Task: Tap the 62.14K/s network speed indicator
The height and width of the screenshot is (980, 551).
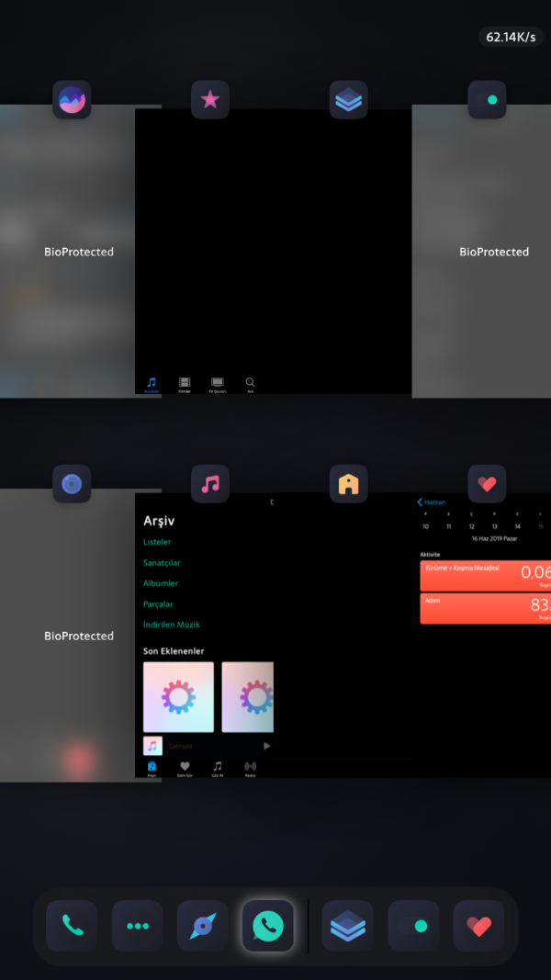Action: click(x=511, y=37)
